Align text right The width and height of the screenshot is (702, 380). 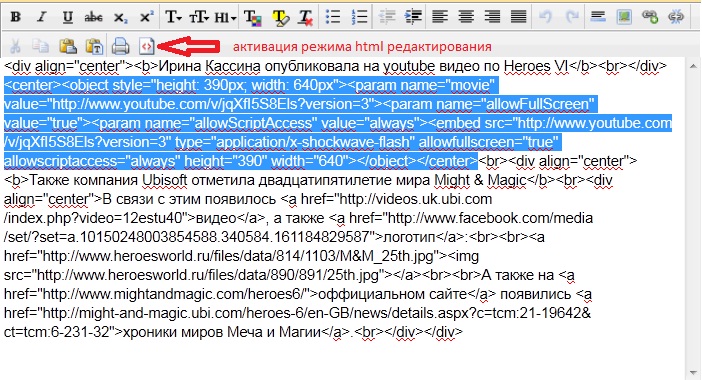(x=492, y=17)
